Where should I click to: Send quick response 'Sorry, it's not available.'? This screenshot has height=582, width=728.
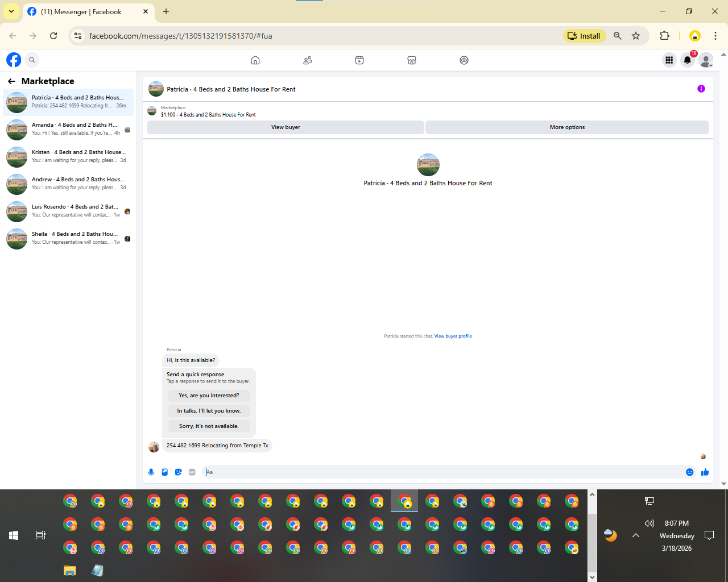coord(209,426)
